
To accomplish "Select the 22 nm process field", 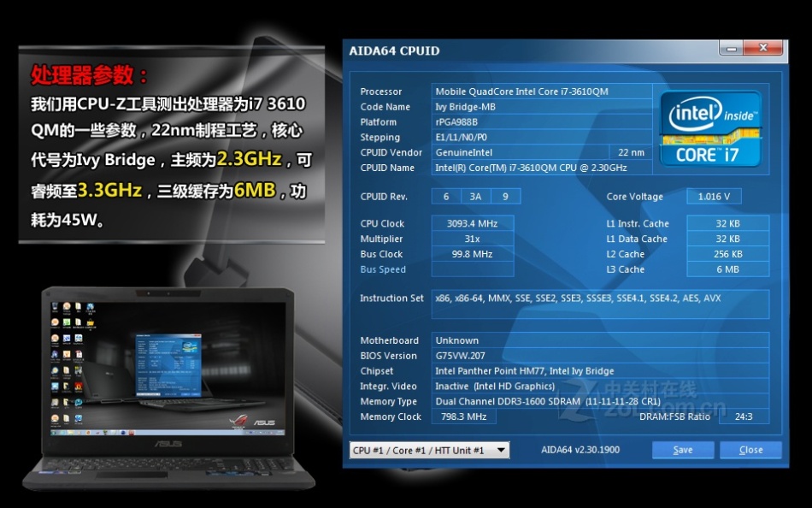I will click(x=631, y=152).
